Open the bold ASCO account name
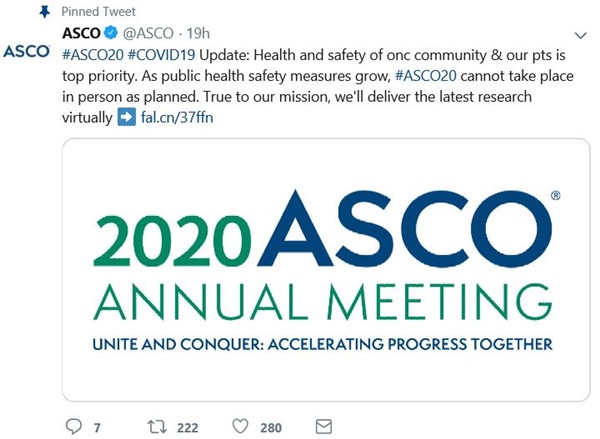The height and width of the screenshot is (439, 600). point(81,33)
